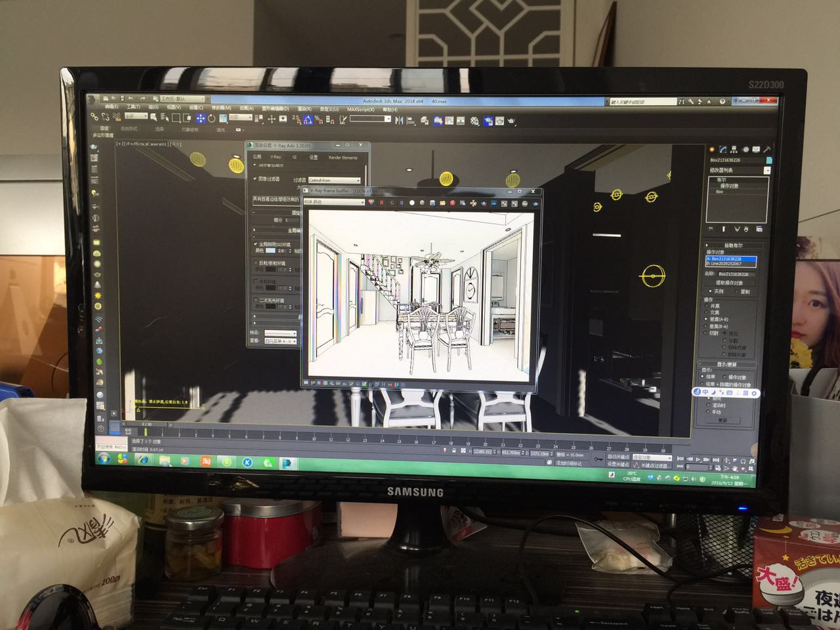
Task: Select the 差集(B-A) radio button
Action: (707, 326)
